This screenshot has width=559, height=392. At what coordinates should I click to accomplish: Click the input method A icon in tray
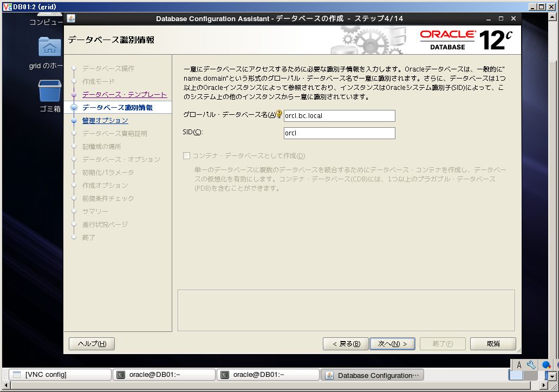(x=519, y=365)
